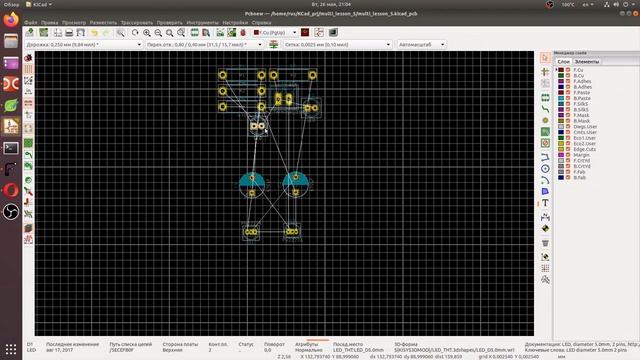Open the Настройки menu
Image resolution: width=640 pixels, height=360 pixels.
pyautogui.click(x=235, y=23)
